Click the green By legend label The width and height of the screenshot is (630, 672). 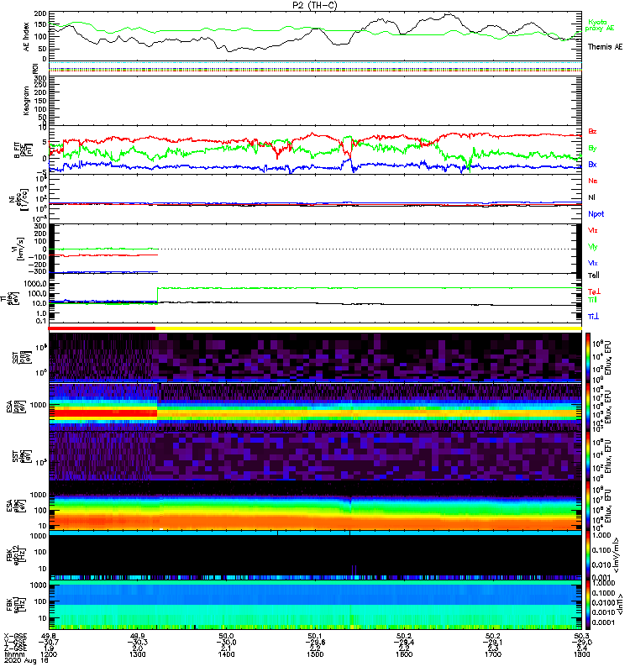coord(592,148)
